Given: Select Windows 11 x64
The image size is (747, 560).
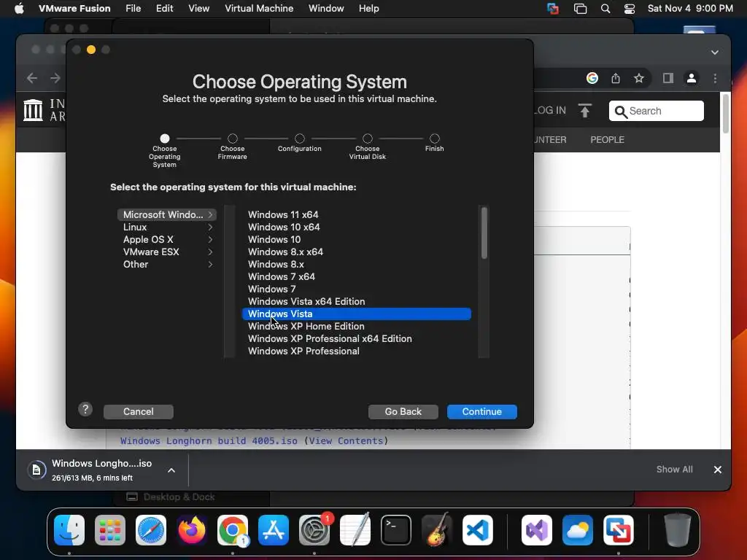Looking at the screenshot, I should coord(356,215).
